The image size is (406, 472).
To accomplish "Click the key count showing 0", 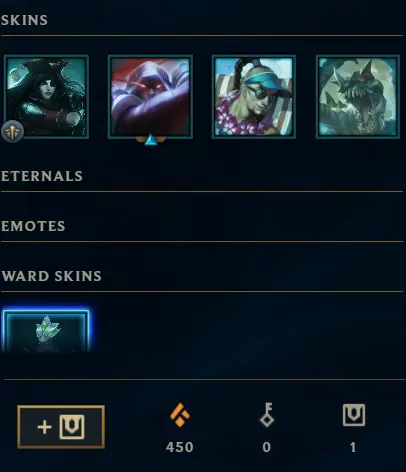I will click(267, 447).
